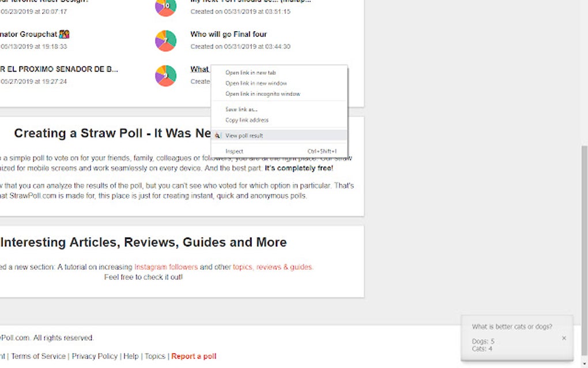Click the pie chart icon beside Who will go Final four

[165, 40]
